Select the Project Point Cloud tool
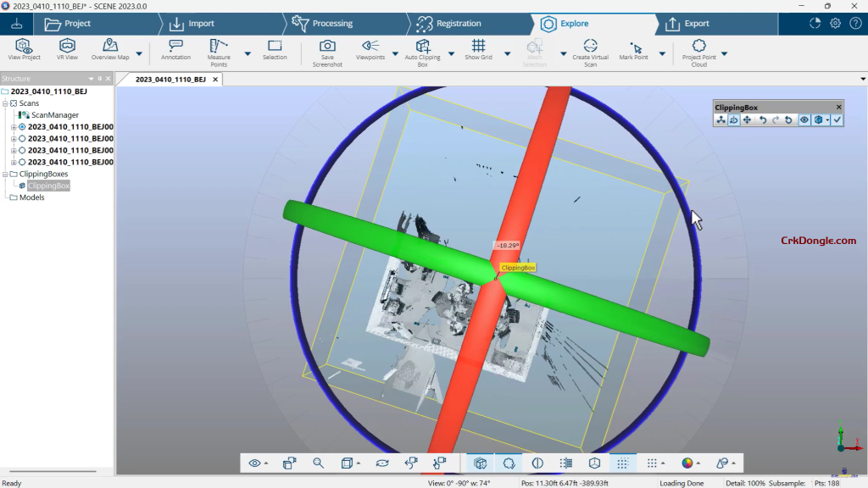 [x=698, y=46]
